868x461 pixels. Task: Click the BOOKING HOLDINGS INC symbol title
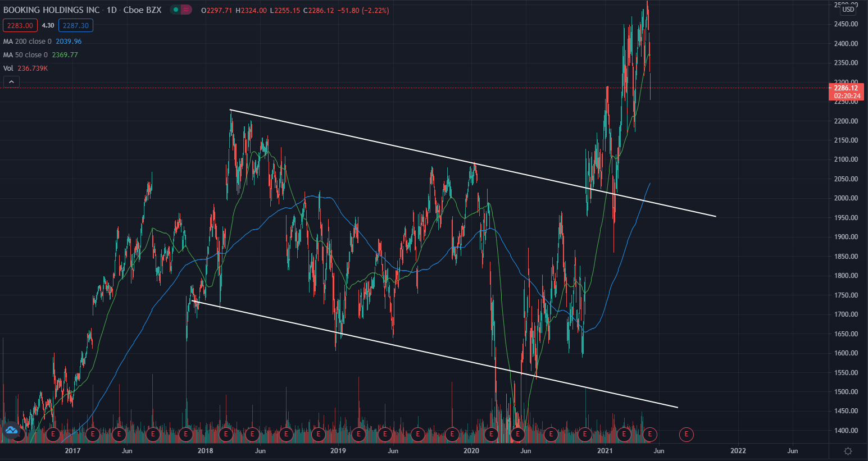click(x=52, y=10)
